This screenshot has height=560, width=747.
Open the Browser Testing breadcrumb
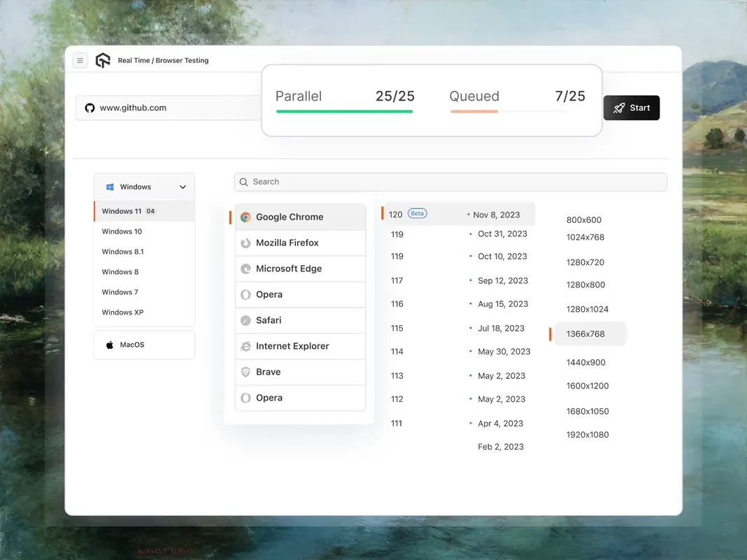coord(182,61)
